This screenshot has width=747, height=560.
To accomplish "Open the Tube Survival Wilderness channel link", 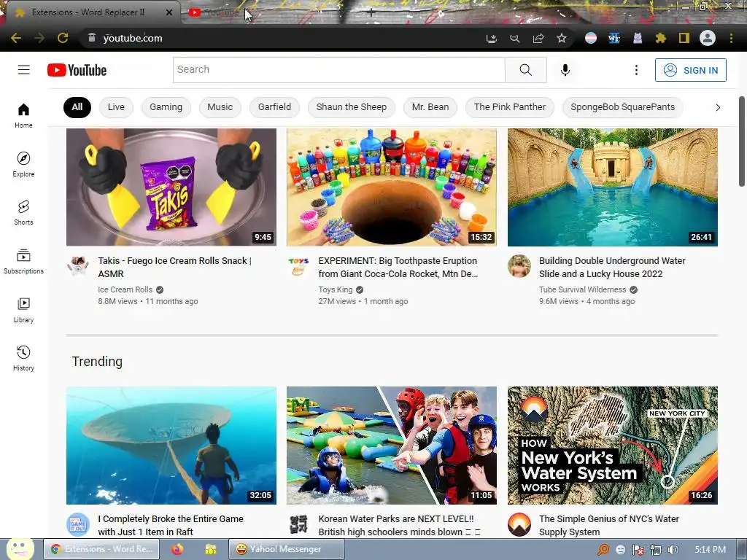I will (x=582, y=289).
